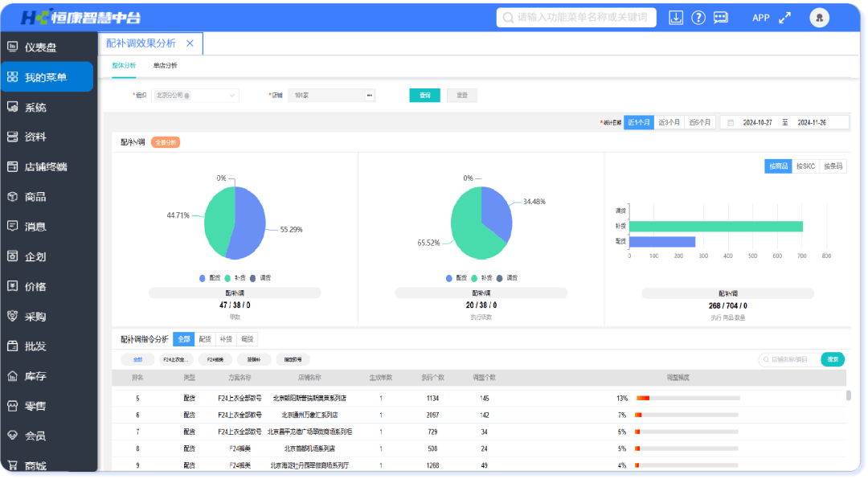Click the 13% progress bar in the rank 5 row
The image size is (868, 479).
[688, 398]
